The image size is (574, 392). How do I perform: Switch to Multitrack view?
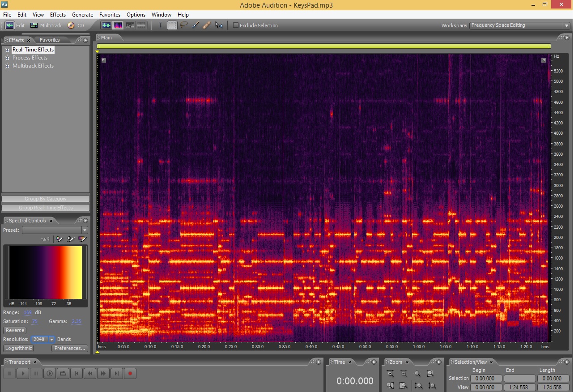(x=46, y=26)
